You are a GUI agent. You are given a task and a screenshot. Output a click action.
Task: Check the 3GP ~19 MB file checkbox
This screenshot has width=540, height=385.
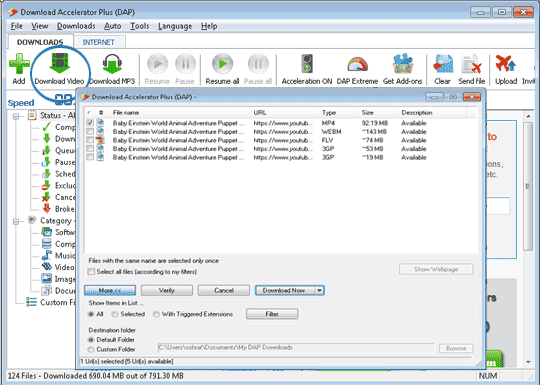90,157
